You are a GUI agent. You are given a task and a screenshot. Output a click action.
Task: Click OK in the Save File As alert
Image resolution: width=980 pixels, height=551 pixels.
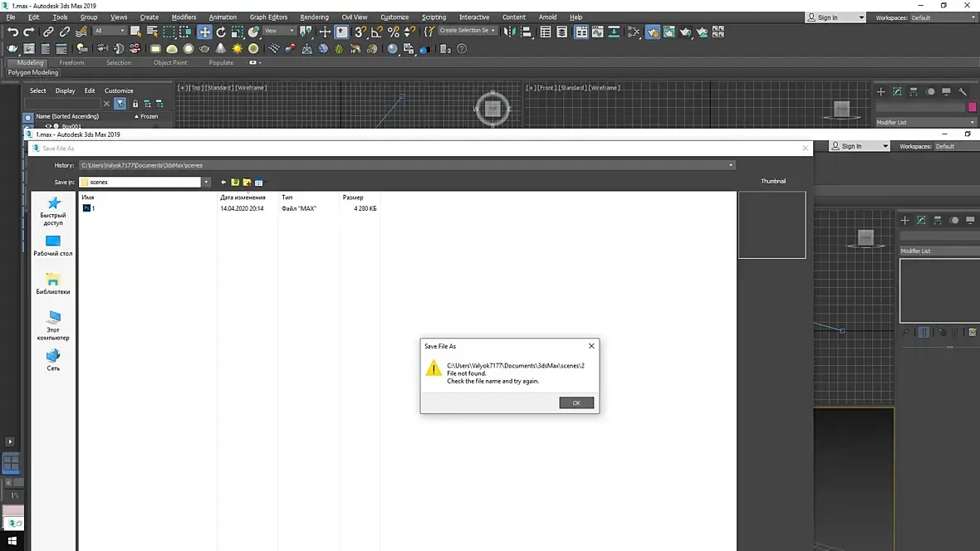click(x=576, y=403)
